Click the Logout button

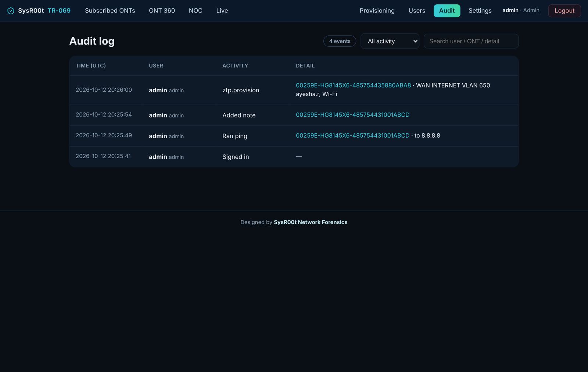(x=564, y=11)
